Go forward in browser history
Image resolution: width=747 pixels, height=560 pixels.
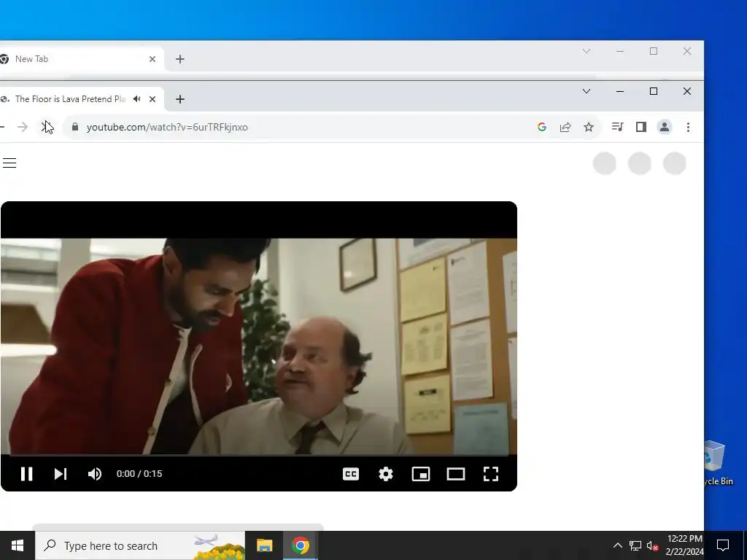23,127
